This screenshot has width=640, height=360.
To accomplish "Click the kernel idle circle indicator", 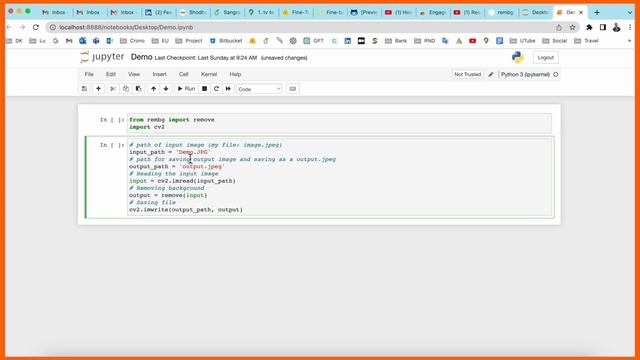I will click(x=556, y=74).
